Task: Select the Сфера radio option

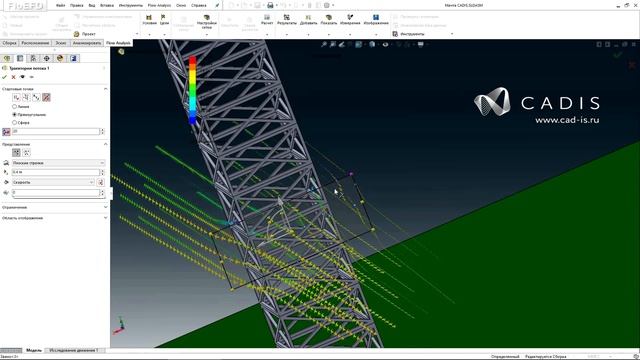Action: click(15, 122)
